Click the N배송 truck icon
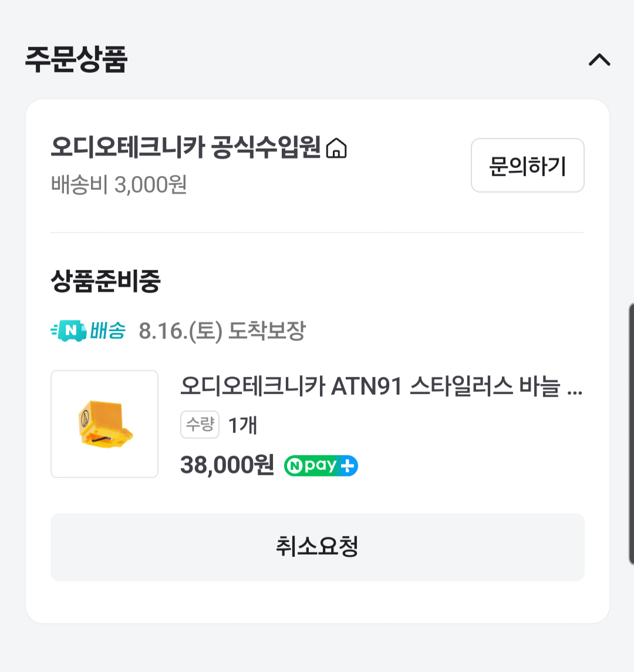The image size is (634, 672). [x=69, y=331]
